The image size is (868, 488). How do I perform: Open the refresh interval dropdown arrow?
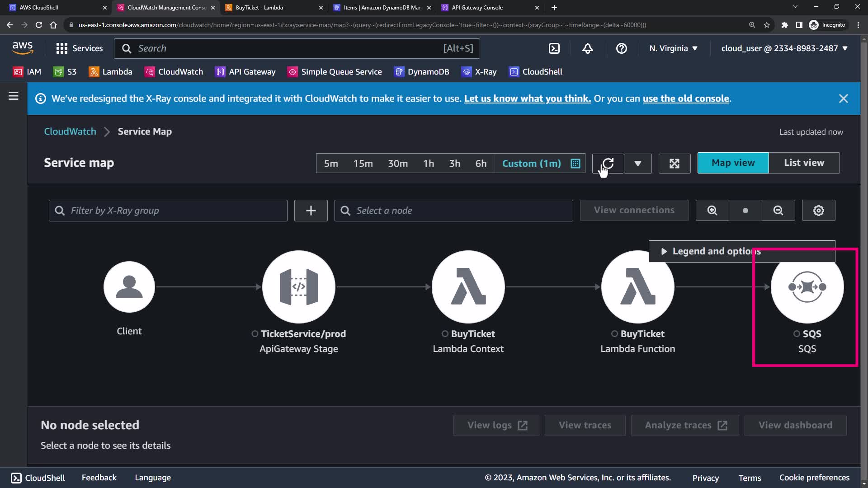[x=637, y=164]
